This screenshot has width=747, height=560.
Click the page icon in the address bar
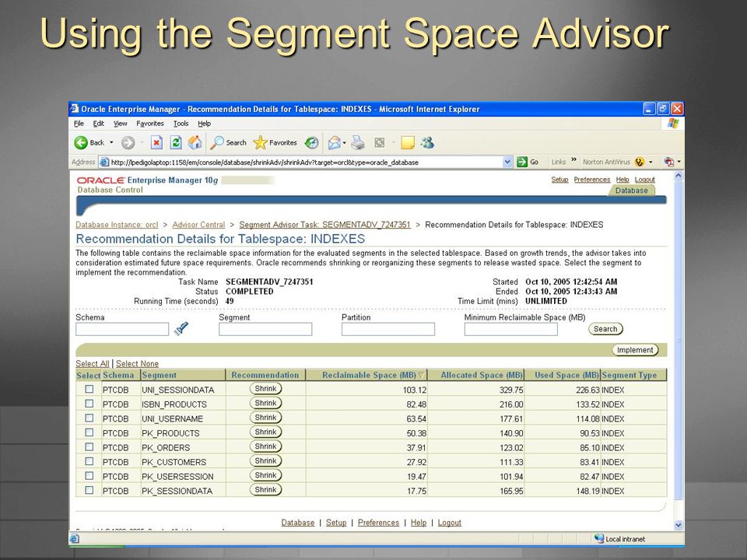click(x=104, y=163)
